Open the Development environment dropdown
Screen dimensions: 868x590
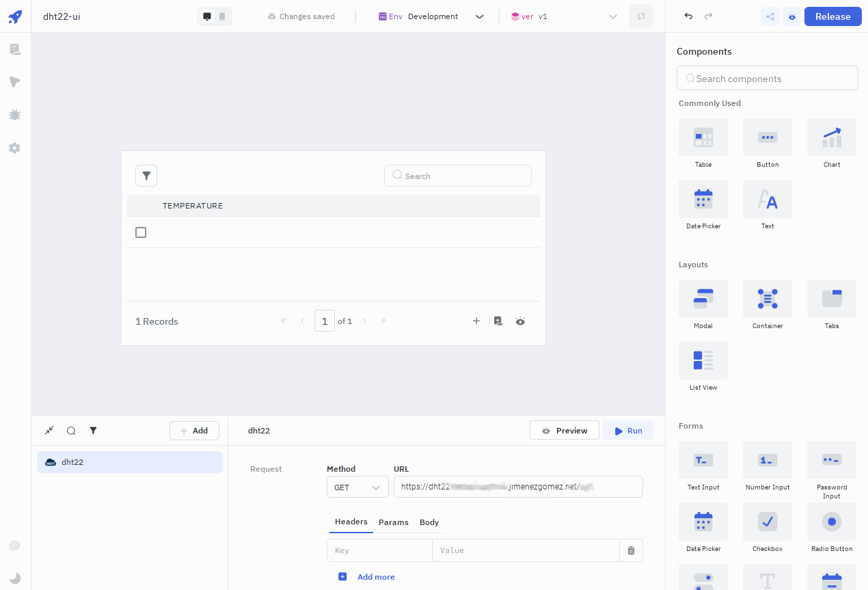tap(479, 16)
